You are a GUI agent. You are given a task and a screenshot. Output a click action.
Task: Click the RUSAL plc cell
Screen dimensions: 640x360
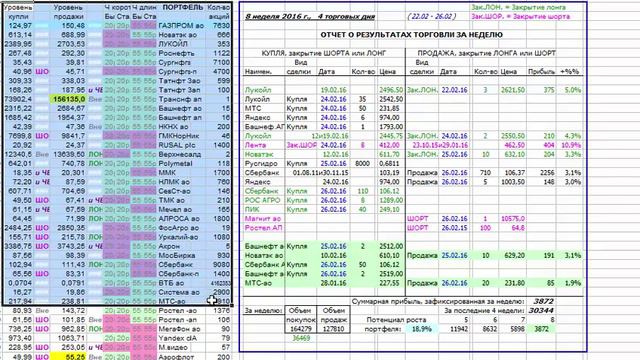tap(177, 145)
